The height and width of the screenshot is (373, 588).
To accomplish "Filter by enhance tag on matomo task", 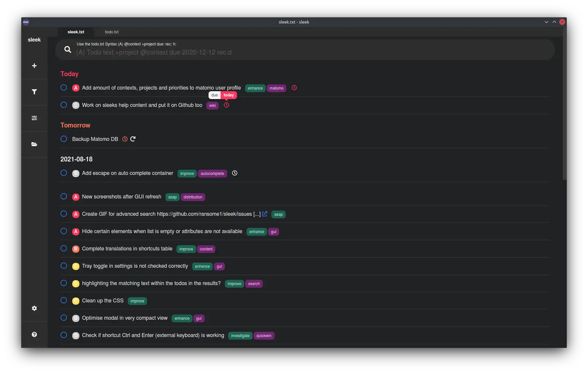I will pyautogui.click(x=255, y=88).
